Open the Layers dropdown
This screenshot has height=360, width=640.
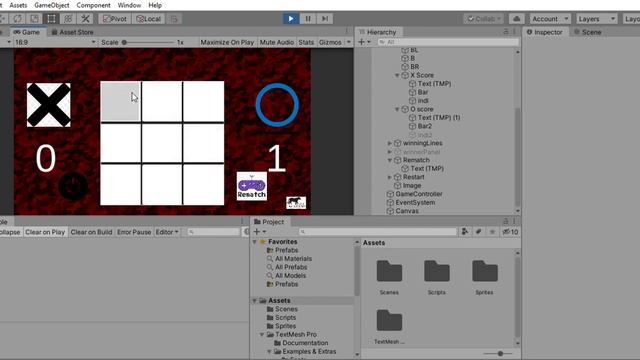click(596, 19)
